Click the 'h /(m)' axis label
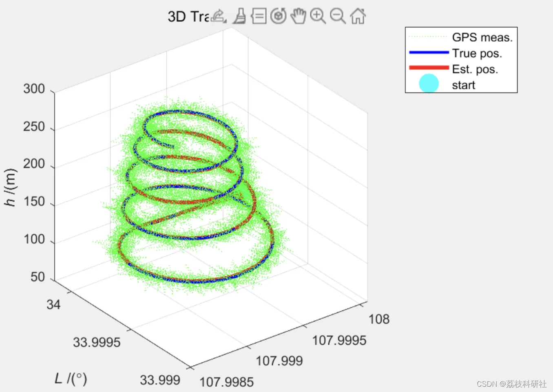The height and width of the screenshot is (392, 553). [10, 187]
